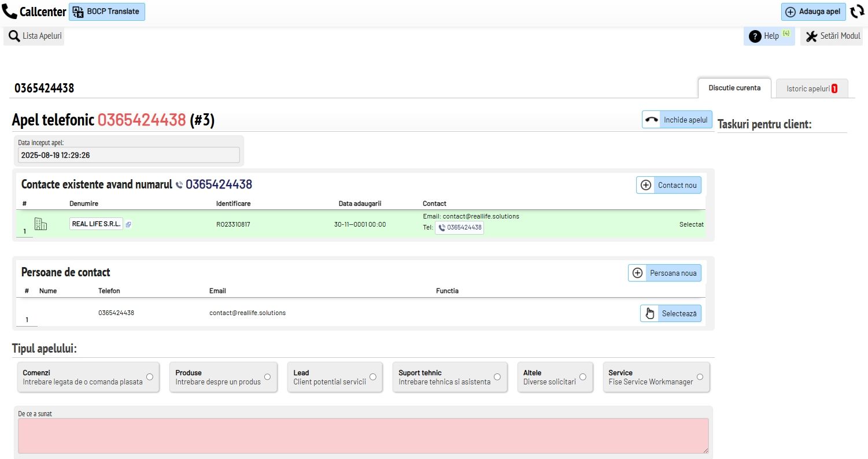This screenshot has height=459, width=868.
Task: Select the Lead call type radio
Action: tap(372, 377)
